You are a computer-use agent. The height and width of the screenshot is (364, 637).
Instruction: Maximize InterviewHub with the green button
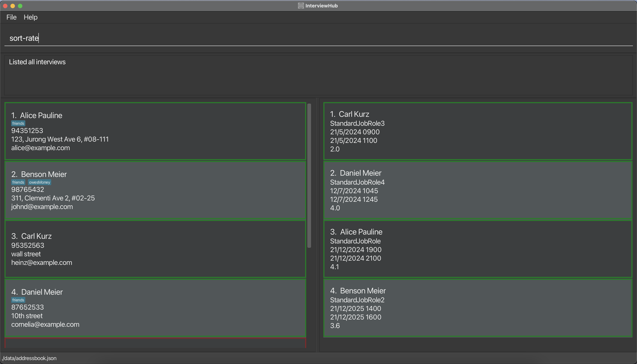click(x=20, y=6)
